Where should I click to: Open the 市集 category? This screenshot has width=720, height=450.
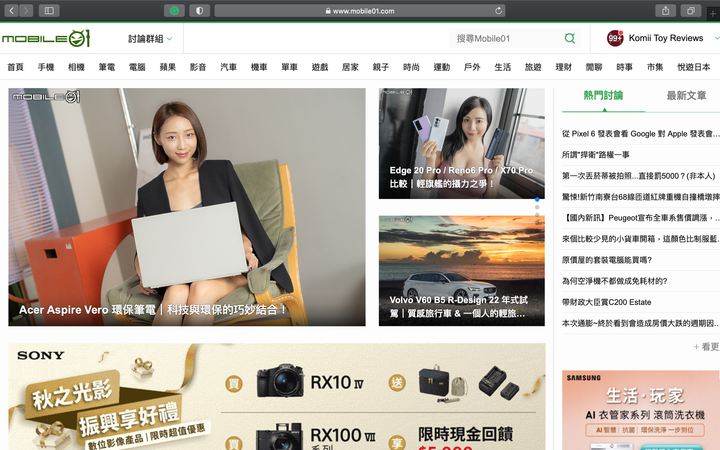point(655,67)
